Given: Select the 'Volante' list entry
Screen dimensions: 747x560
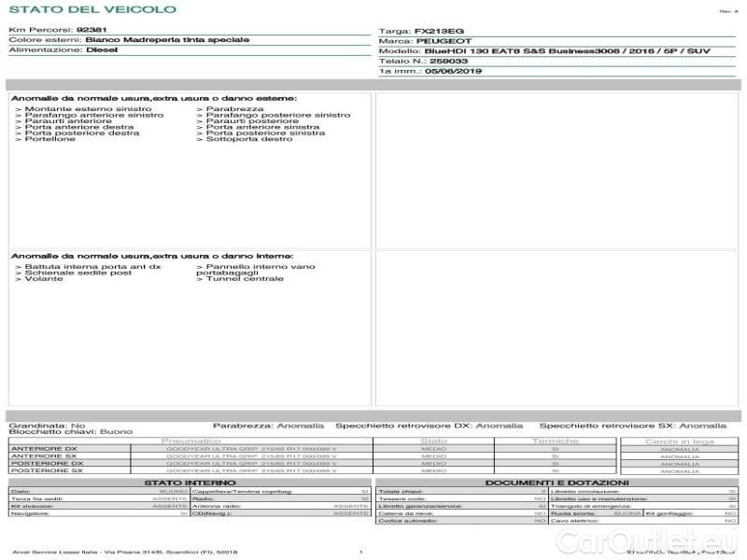Looking at the screenshot, I should [x=44, y=278].
